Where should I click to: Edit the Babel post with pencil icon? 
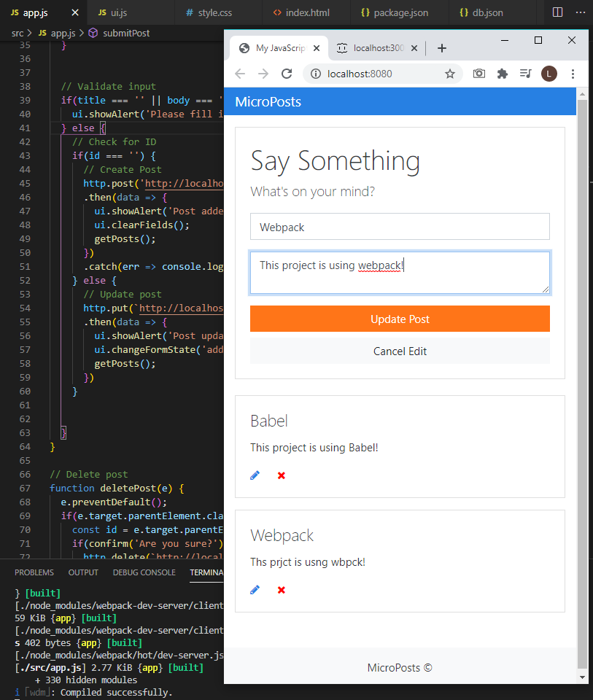pos(255,475)
